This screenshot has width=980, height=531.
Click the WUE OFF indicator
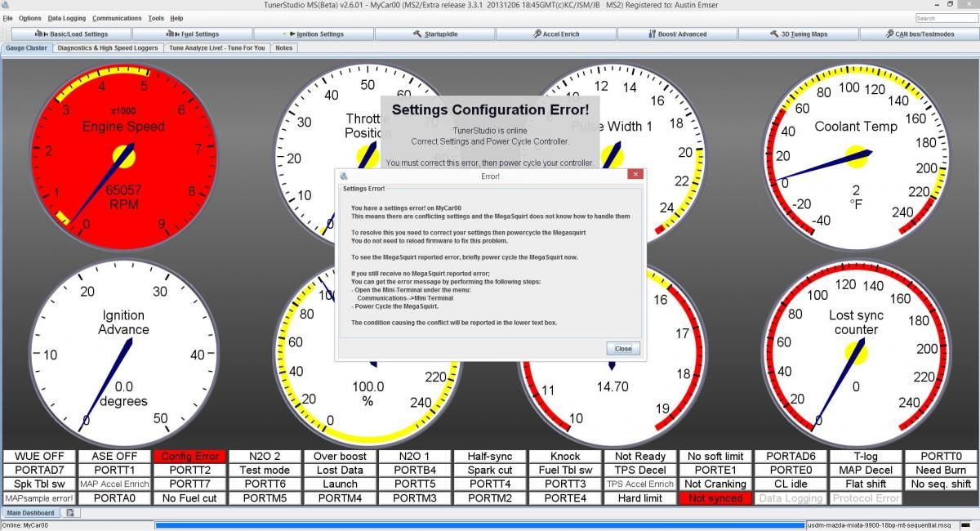[39, 457]
